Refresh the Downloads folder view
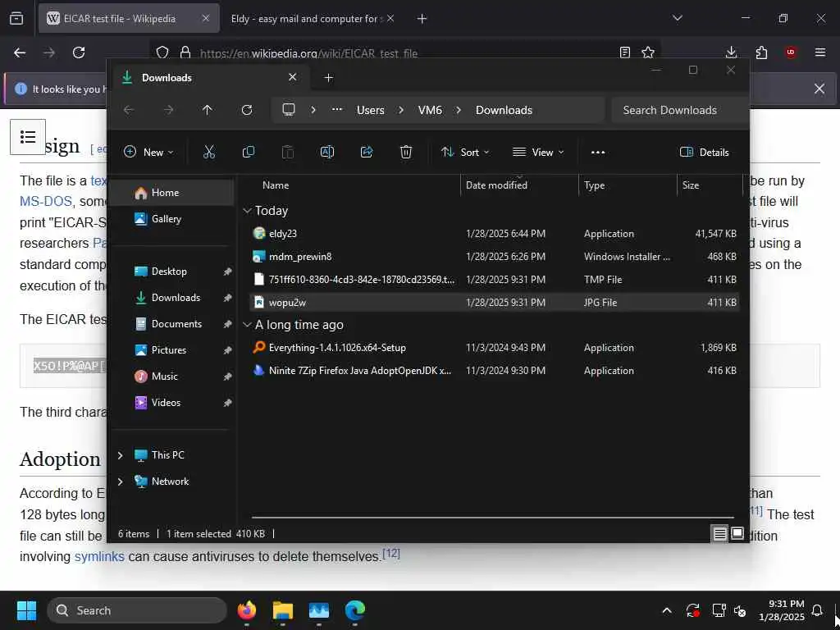Screen dimensions: 840x630 (247, 110)
